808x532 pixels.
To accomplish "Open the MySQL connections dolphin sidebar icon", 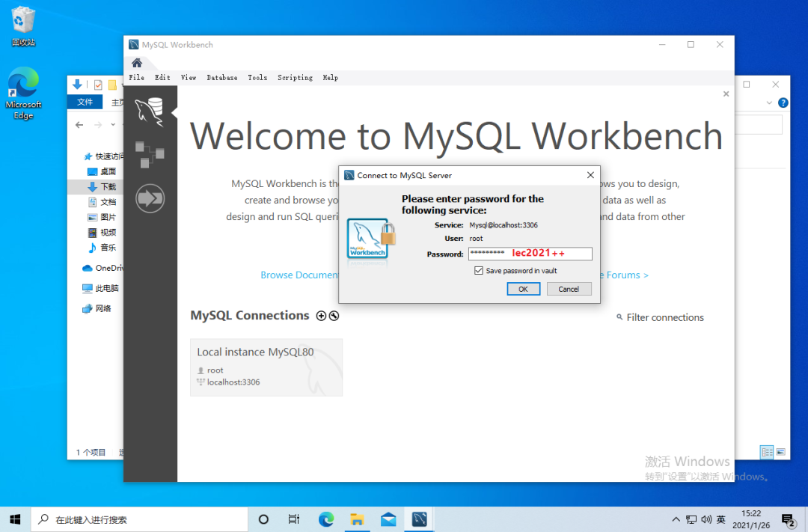I will tap(150, 111).
